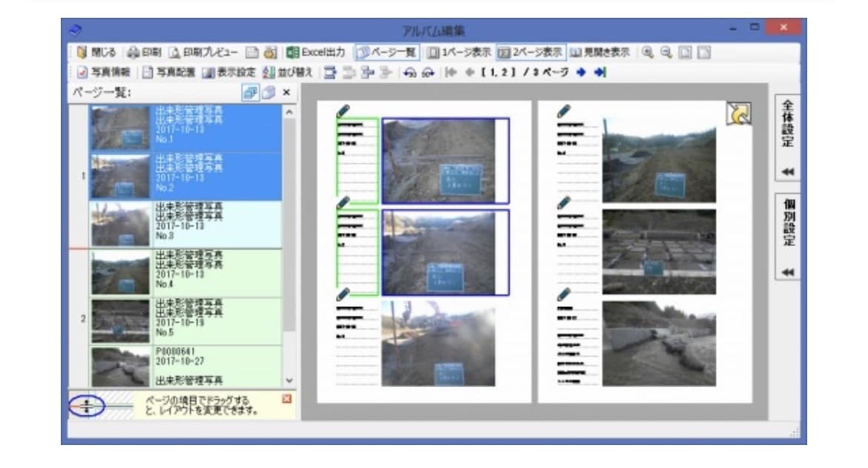The image size is (868, 468).
Task: Click the pencil icon above right page second photo text
Action: click(x=564, y=202)
